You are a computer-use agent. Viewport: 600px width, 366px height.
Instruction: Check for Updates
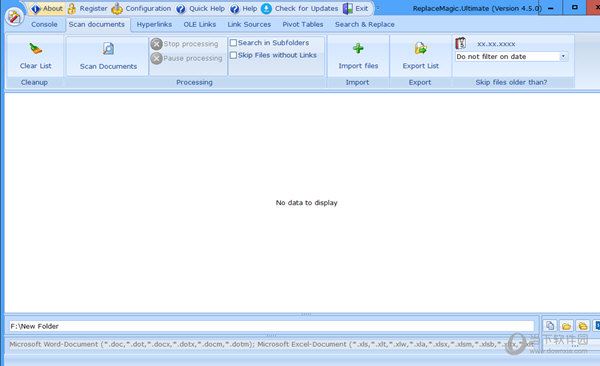tap(300, 8)
